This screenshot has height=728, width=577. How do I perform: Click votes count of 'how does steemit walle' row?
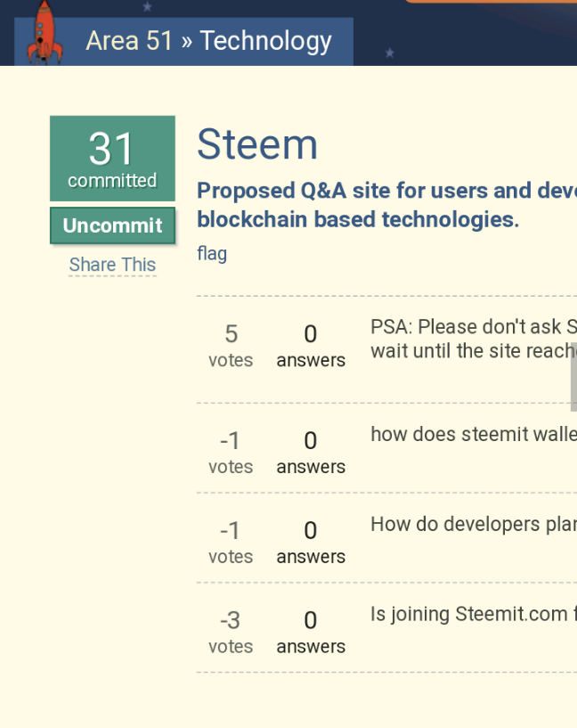[x=231, y=452]
